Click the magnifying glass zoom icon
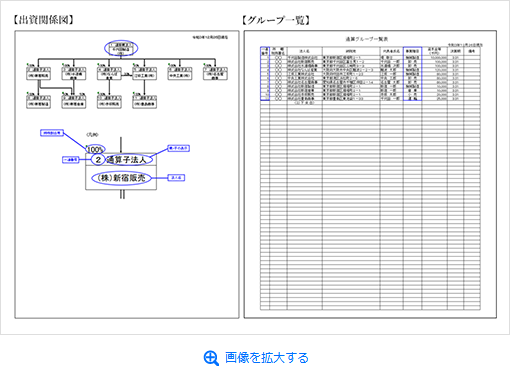 tap(211, 358)
